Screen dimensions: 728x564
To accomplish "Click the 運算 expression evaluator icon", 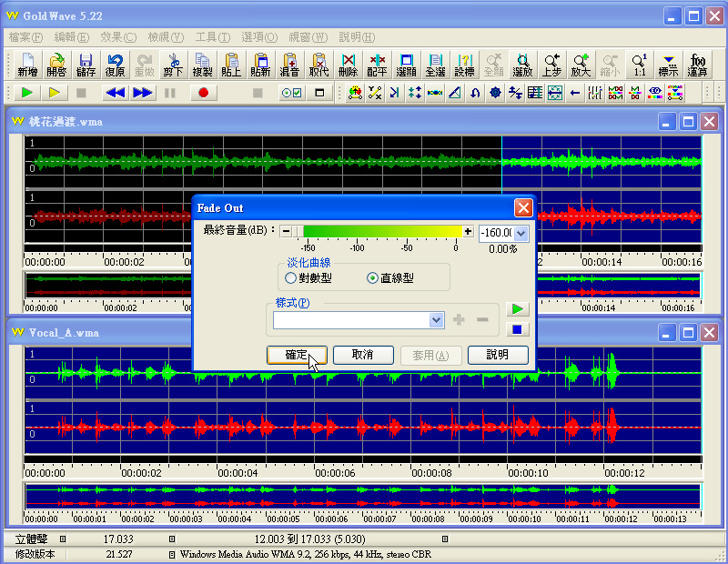I will click(x=697, y=65).
